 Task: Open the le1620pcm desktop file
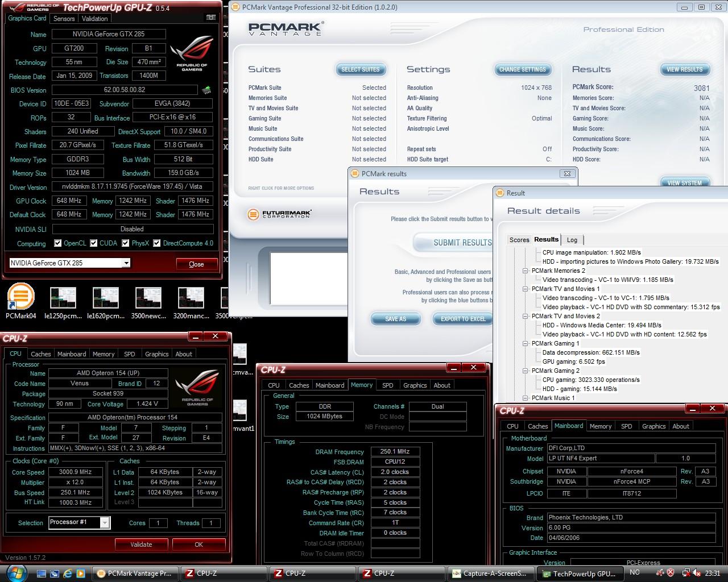(x=106, y=304)
